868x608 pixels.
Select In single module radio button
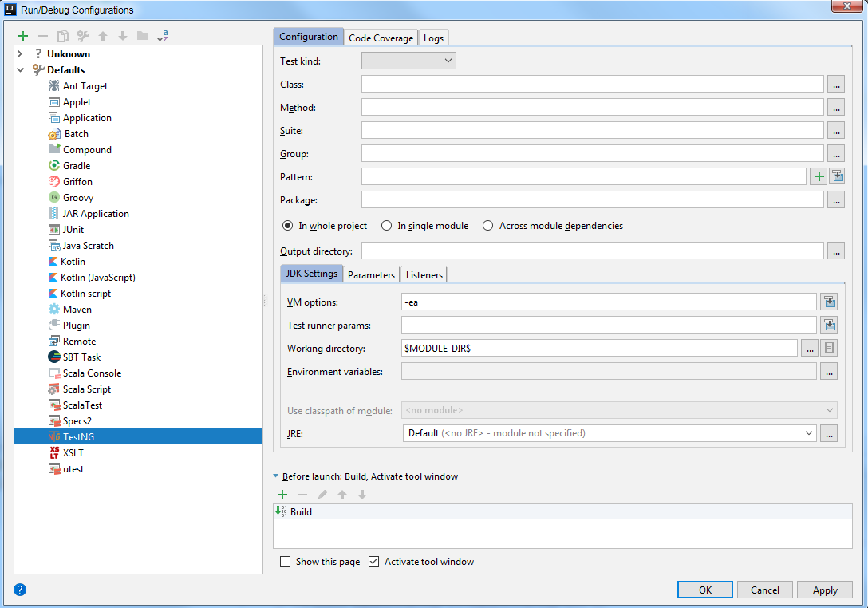click(x=386, y=225)
